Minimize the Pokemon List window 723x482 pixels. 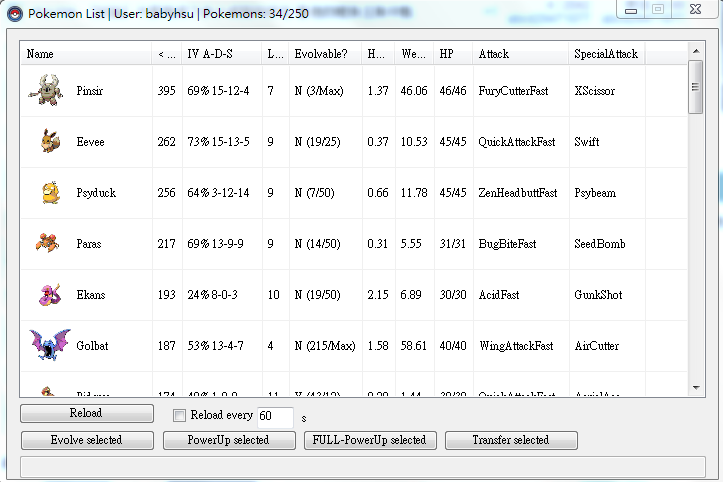coord(631,10)
